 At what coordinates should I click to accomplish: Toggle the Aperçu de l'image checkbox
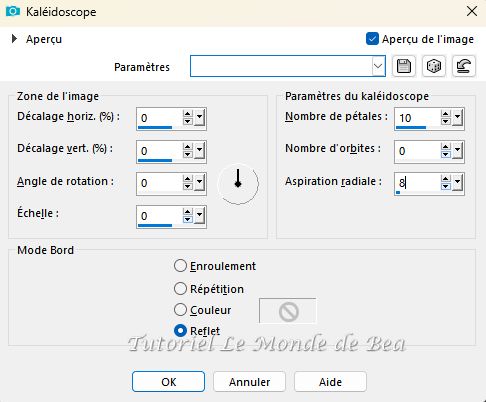coord(372,39)
